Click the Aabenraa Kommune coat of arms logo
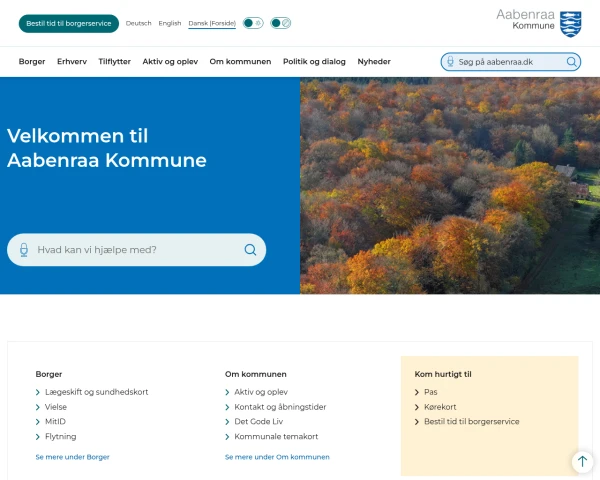Image resolution: width=600 pixels, height=480 pixels. [x=569, y=23]
